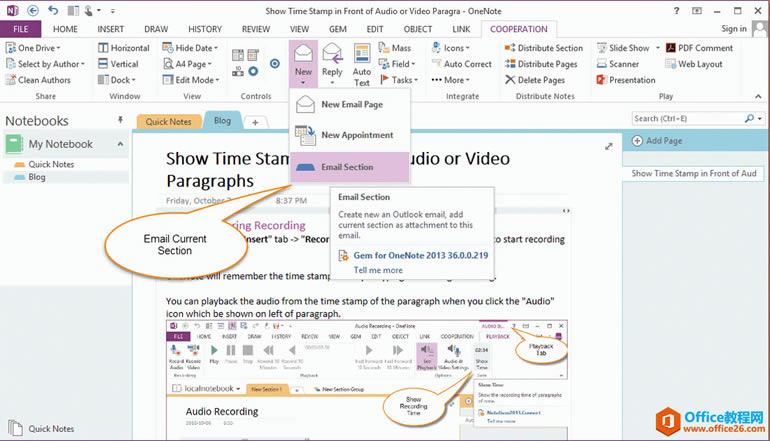Open Quick Notes at pane bottom
The image size is (770, 441).
(x=42, y=429)
